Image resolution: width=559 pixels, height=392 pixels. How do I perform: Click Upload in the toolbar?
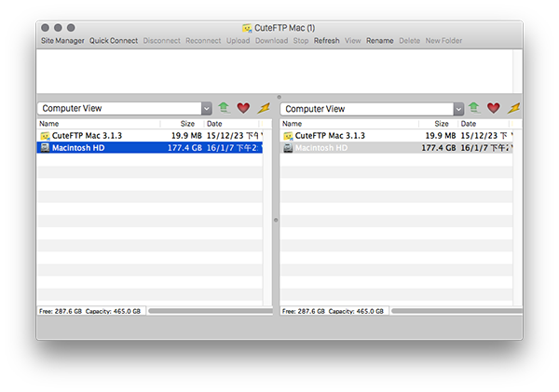[x=238, y=41]
